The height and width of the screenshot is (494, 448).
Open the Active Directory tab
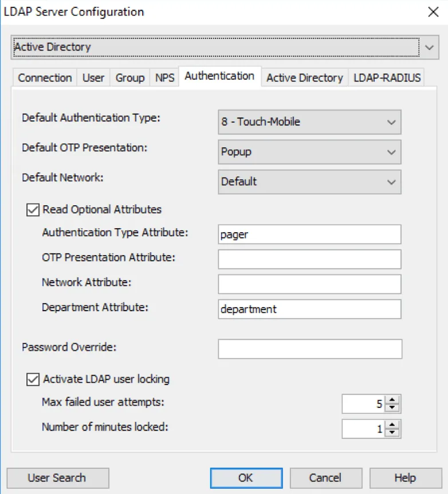304,78
